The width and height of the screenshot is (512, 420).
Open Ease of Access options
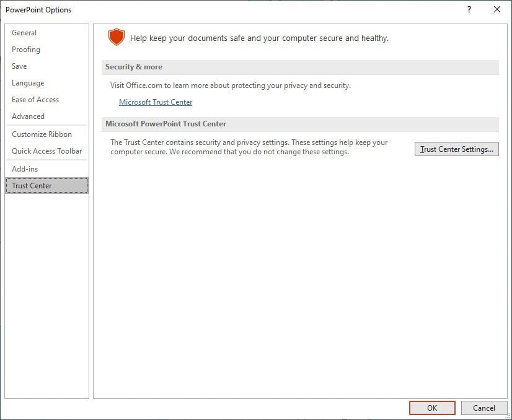tap(35, 100)
